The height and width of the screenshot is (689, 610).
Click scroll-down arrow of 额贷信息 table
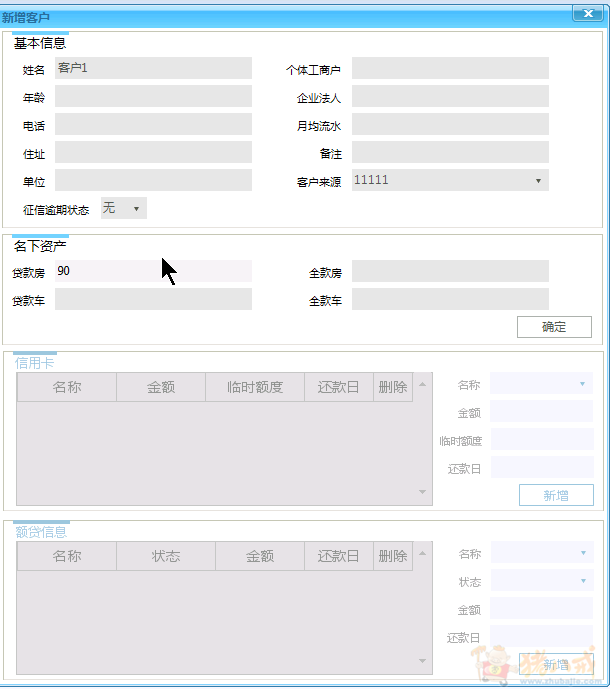click(x=422, y=661)
